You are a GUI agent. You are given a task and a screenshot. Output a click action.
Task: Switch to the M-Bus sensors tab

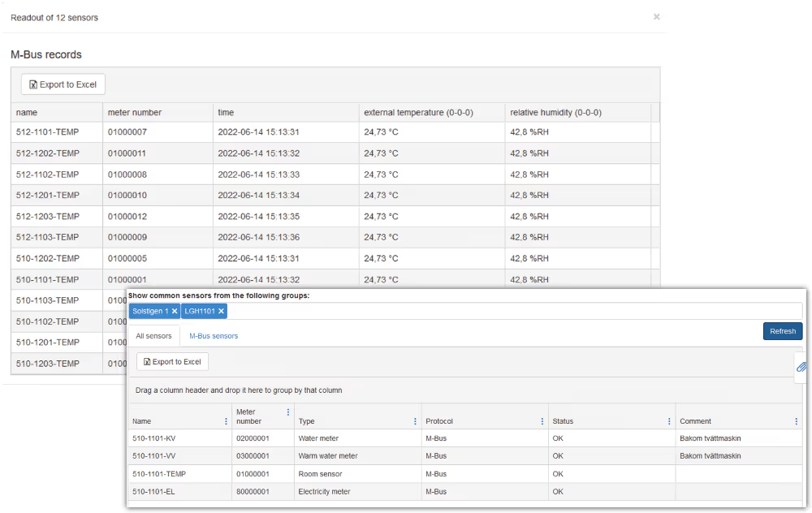[214, 336]
